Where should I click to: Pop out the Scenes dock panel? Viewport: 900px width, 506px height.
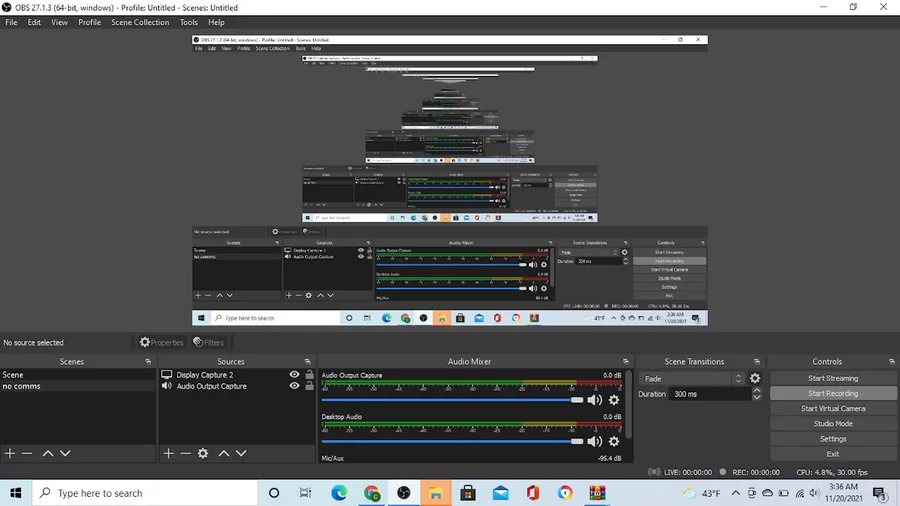(148, 361)
